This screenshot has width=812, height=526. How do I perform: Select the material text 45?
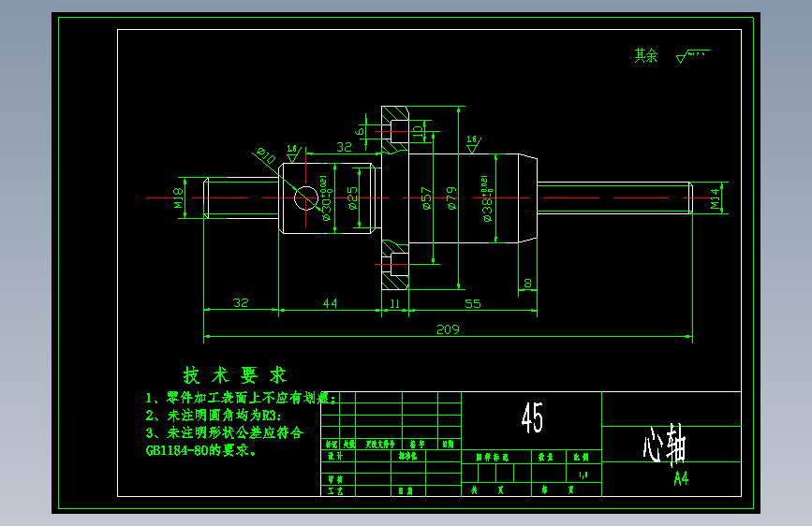click(532, 418)
